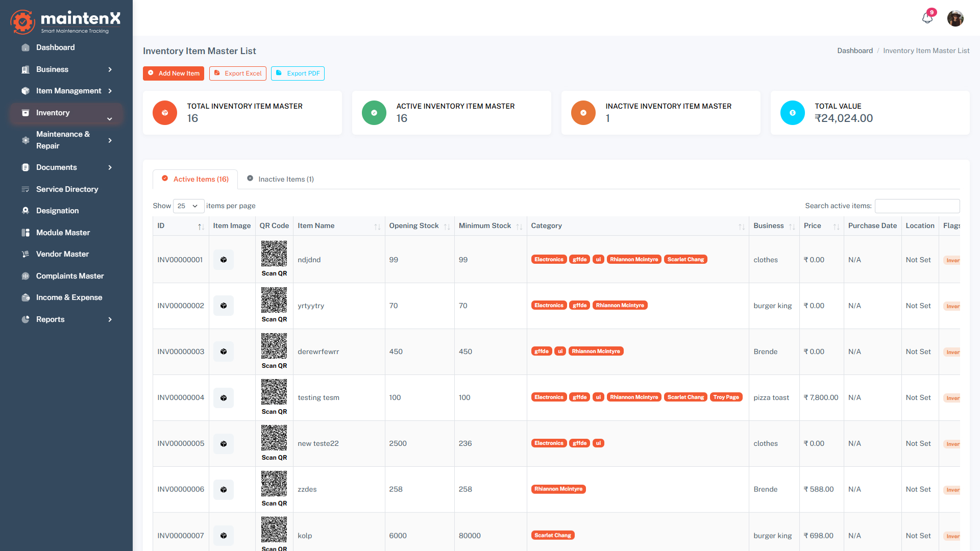This screenshot has height=551, width=980.
Task: Click the search active items input field
Action: point(917,206)
